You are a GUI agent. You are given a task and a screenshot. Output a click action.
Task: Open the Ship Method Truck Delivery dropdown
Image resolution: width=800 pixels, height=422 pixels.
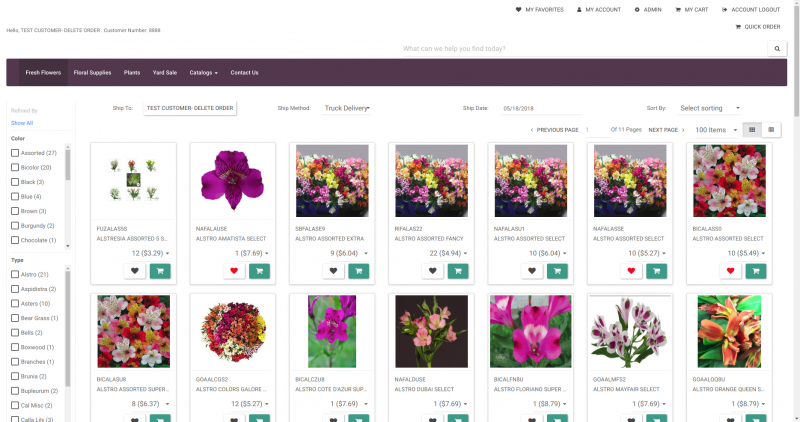pyautogui.click(x=347, y=108)
